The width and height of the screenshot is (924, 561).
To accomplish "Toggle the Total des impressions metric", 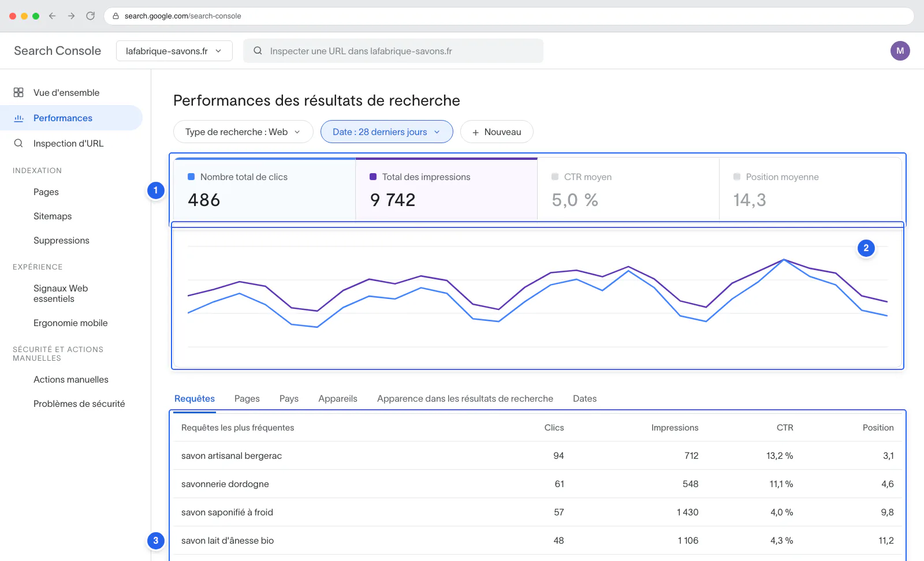I will (x=446, y=189).
